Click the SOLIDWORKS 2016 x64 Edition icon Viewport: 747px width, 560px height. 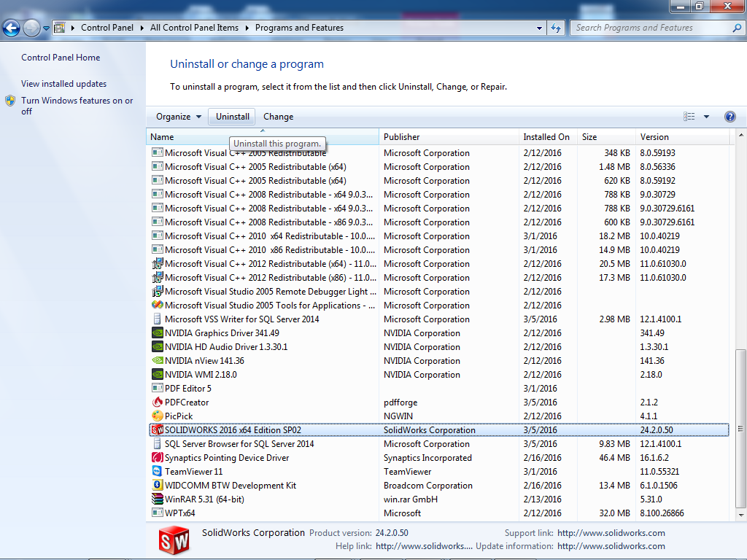pos(158,430)
